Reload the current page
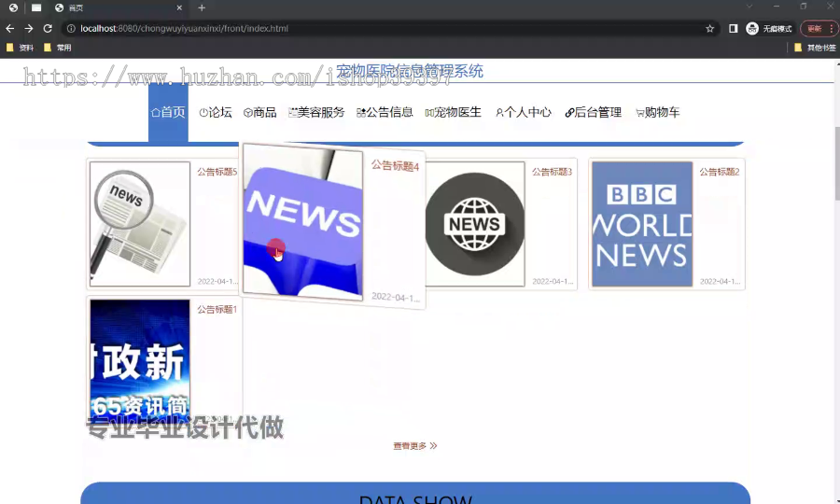The width and height of the screenshot is (840, 504). (48, 28)
